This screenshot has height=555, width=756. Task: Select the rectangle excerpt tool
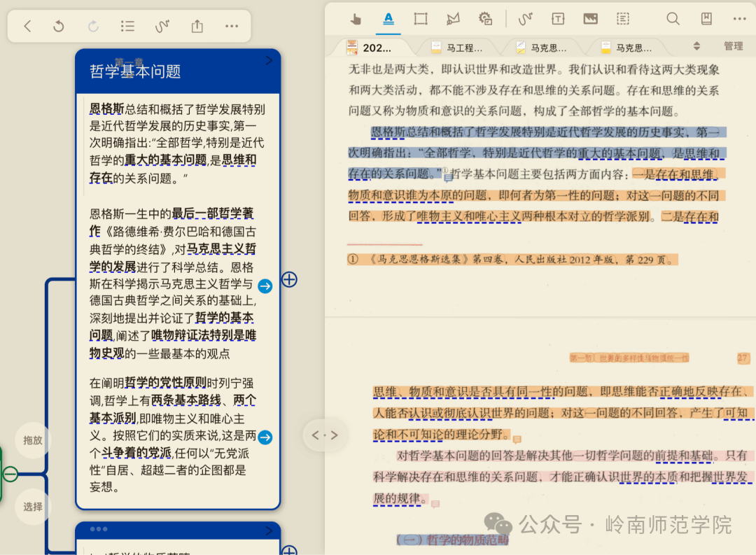tap(421, 19)
